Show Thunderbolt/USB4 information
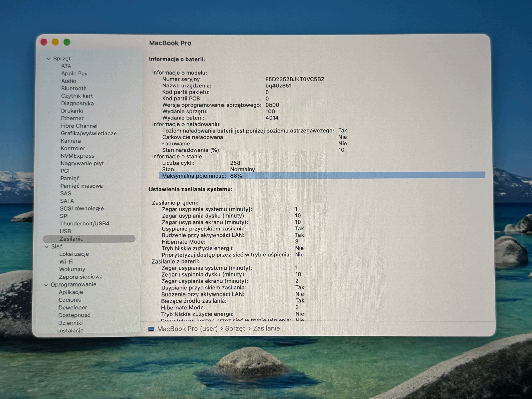Viewport: 532px width, 399px height. pos(85,223)
